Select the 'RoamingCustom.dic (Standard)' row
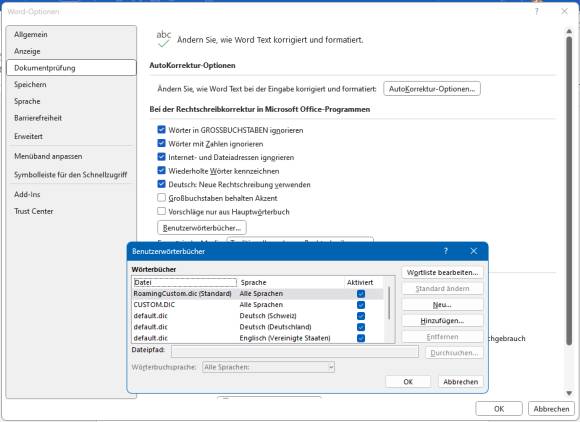Image resolution: width=580 pixels, height=422 pixels. point(257,294)
